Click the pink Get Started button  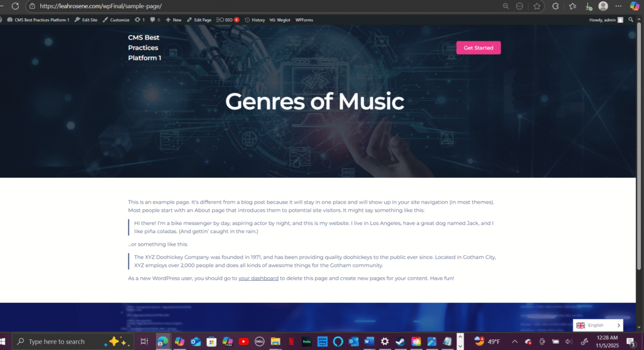[x=479, y=48]
